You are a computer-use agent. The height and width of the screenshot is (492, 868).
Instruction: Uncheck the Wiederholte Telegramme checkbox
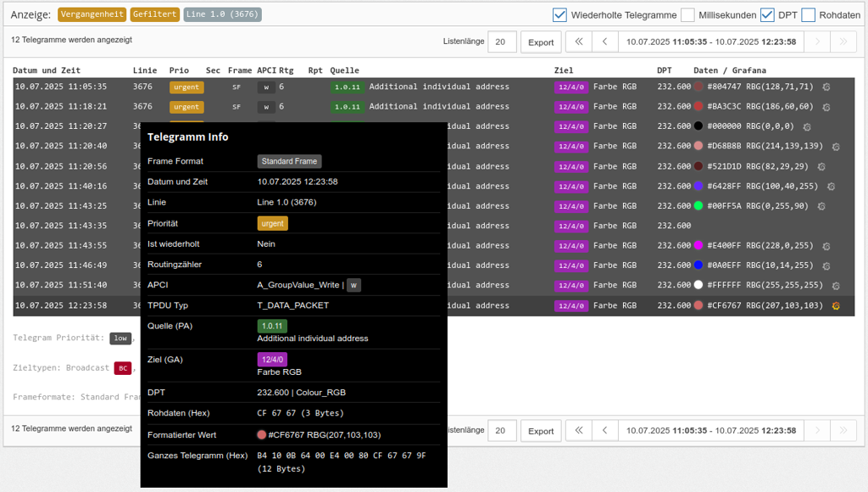pos(559,15)
